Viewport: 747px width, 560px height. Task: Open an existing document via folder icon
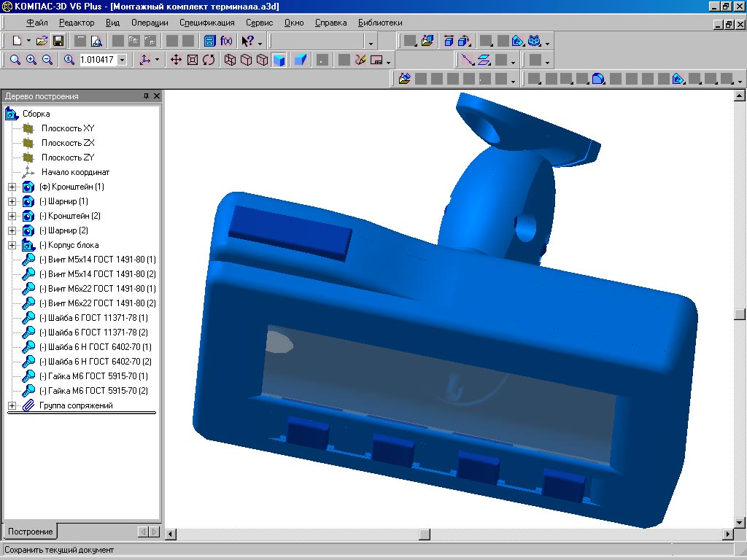tap(42, 41)
